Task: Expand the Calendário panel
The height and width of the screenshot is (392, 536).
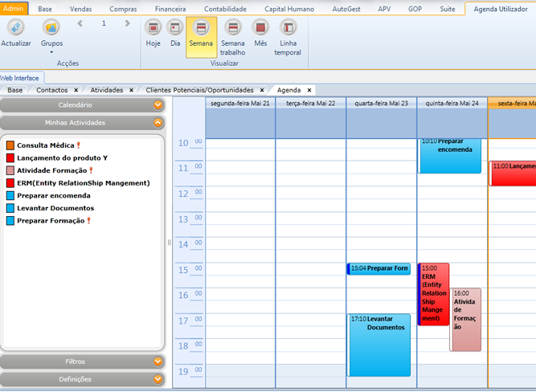Action: [158, 105]
